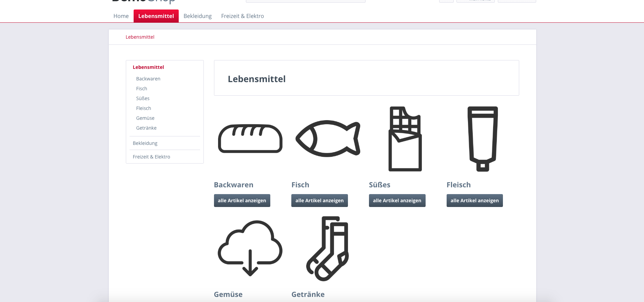Click the fish icon for Fisch
The height and width of the screenshot is (302, 644).
pyautogui.click(x=328, y=138)
